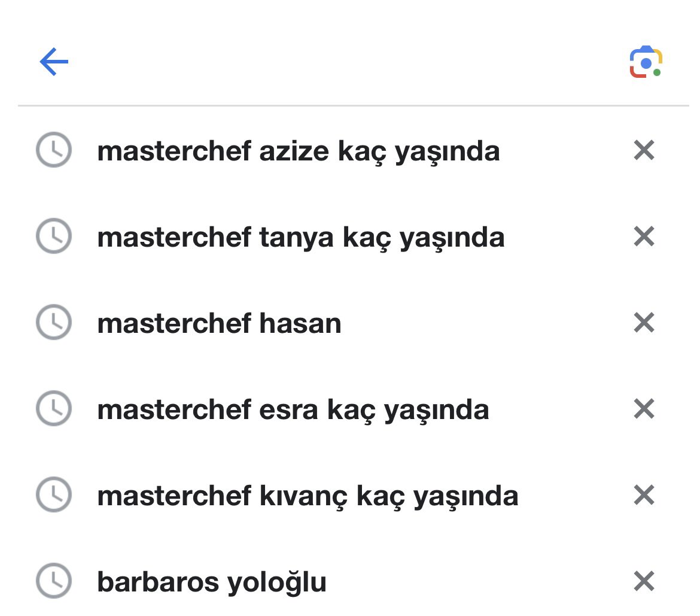
Task: Click clock icon beside masterchef esra
Action: (x=54, y=408)
